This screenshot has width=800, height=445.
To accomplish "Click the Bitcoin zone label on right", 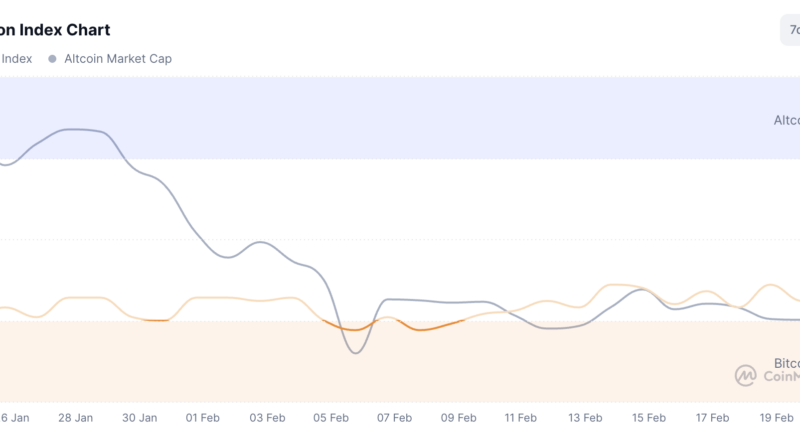I will (x=787, y=363).
